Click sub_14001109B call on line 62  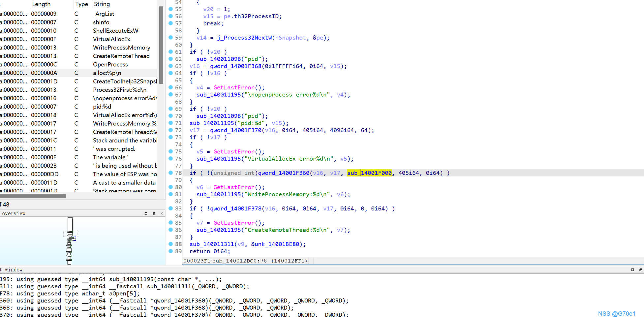point(219,59)
